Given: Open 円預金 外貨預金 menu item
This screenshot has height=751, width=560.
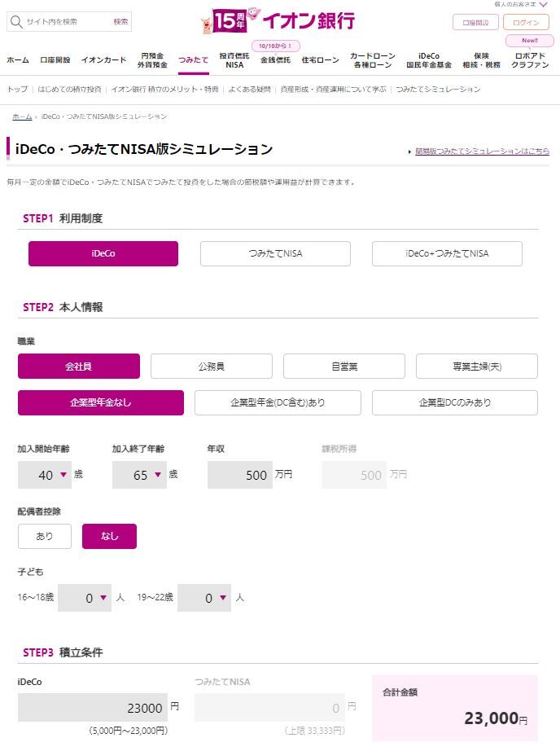Looking at the screenshot, I should point(152,60).
